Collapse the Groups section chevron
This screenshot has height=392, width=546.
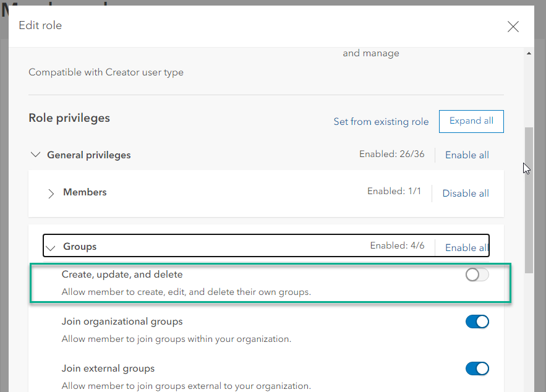pos(51,247)
